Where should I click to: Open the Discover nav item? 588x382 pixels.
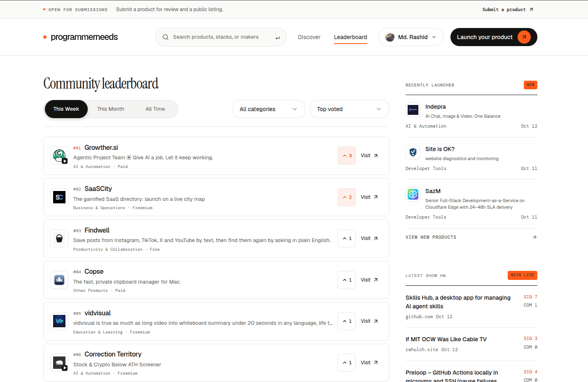(309, 37)
